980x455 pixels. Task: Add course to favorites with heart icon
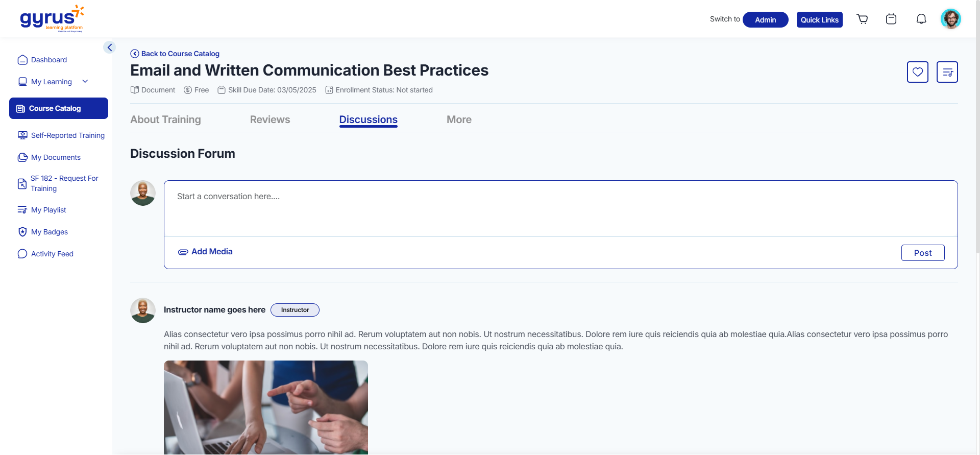[x=917, y=72]
